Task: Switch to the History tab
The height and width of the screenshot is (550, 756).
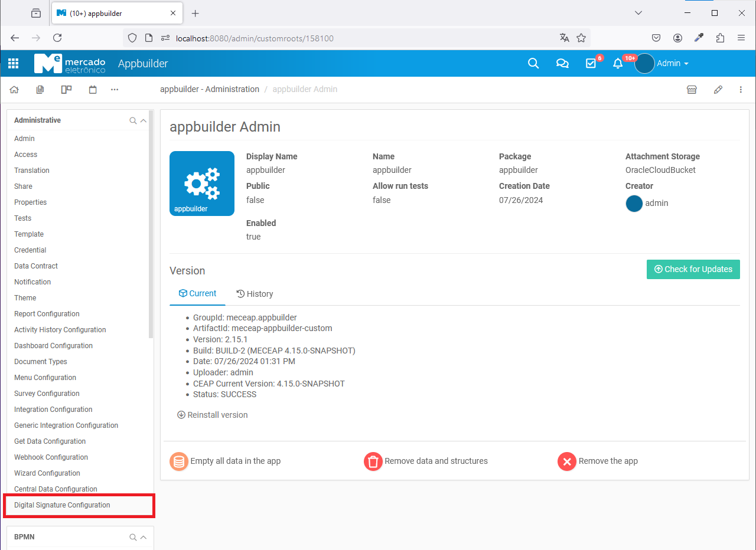Action: [x=255, y=294]
